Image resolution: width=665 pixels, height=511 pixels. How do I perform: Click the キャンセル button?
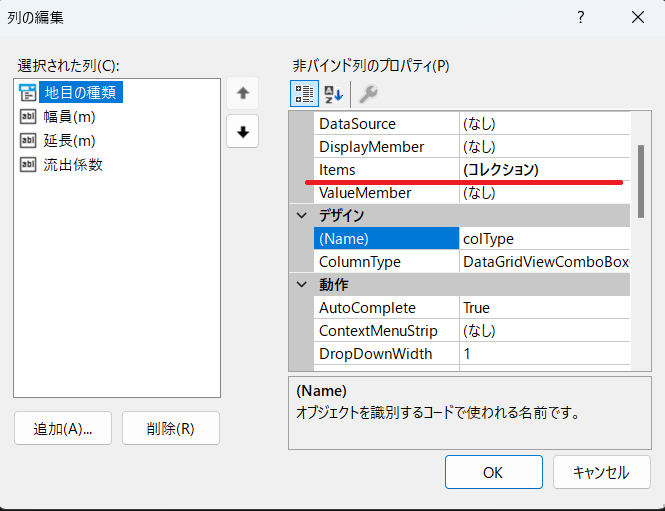[x=598, y=472]
